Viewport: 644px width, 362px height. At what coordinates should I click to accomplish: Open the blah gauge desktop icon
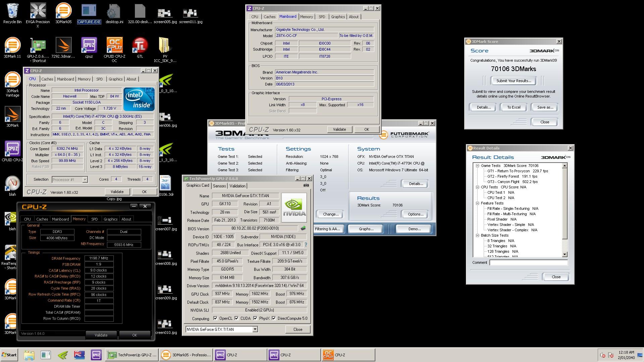click(x=12, y=186)
